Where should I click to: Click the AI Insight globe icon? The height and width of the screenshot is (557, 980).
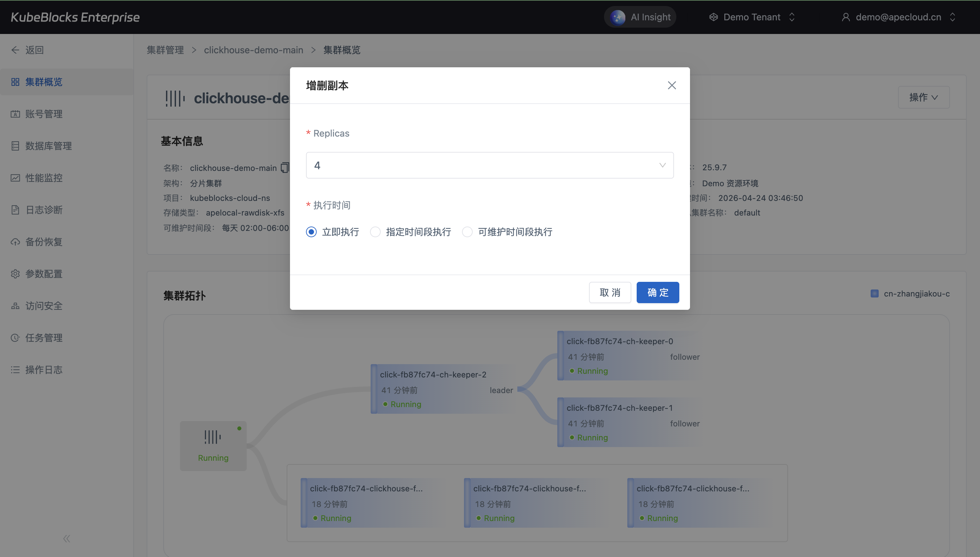pyautogui.click(x=618, y=17)
